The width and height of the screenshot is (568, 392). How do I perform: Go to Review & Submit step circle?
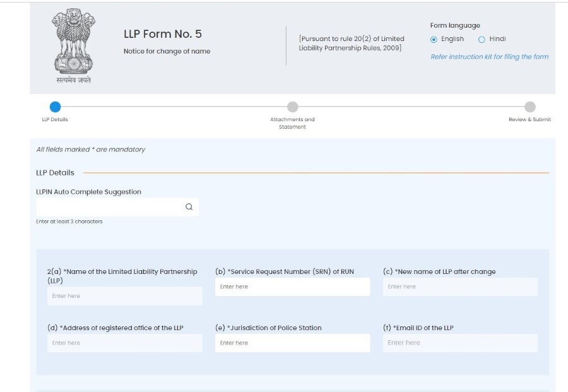[530, 107]
